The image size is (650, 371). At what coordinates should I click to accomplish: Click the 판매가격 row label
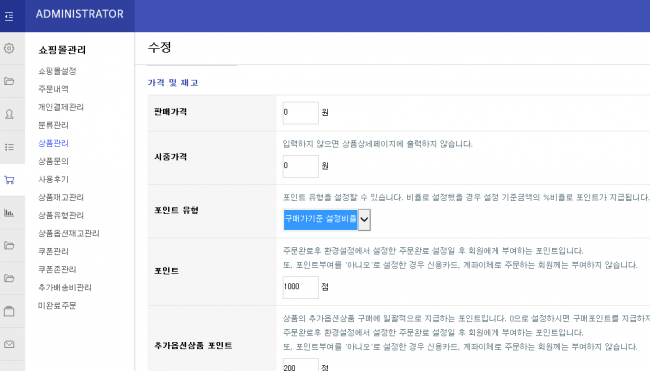170,112
